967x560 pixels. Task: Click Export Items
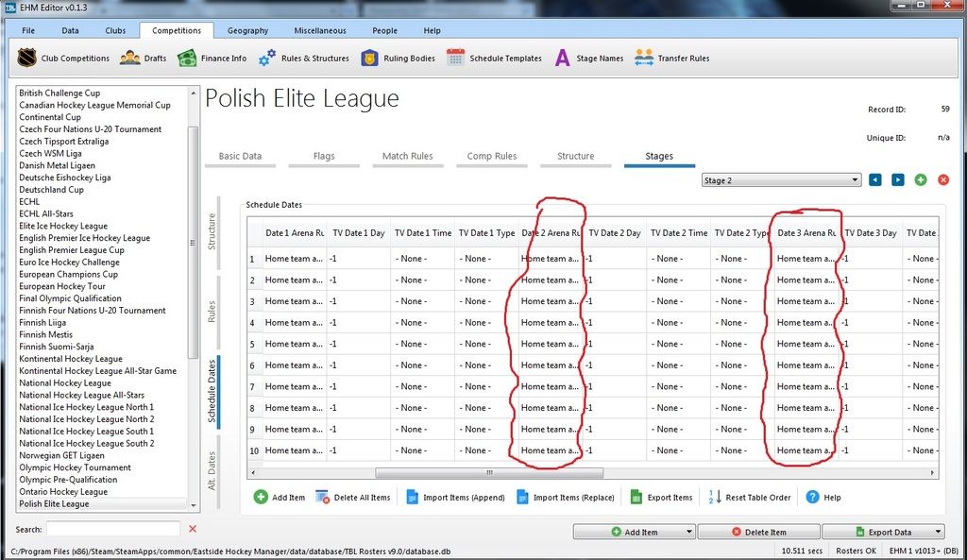(661, 497)
